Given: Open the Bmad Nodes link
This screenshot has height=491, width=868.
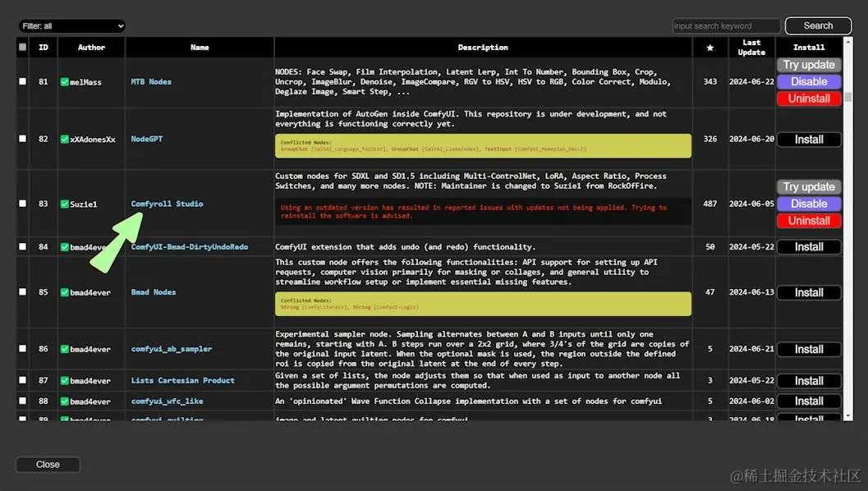Looking at the screenshot, I should [154, 291].
